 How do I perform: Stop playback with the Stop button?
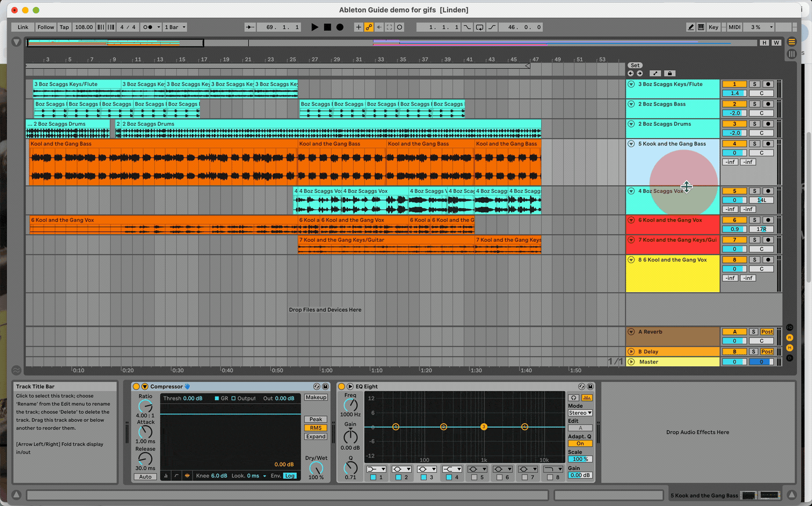coord(327,27)
